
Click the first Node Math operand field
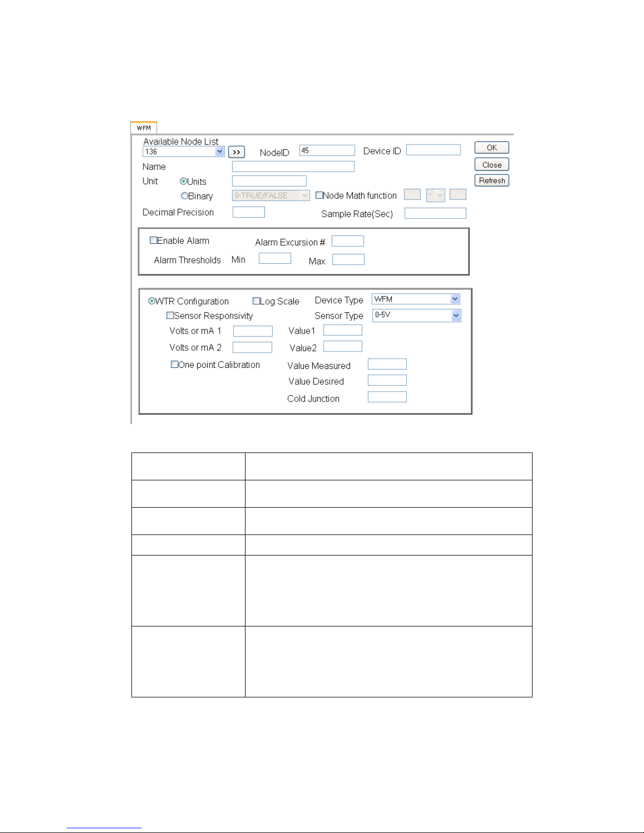(412, 194)
